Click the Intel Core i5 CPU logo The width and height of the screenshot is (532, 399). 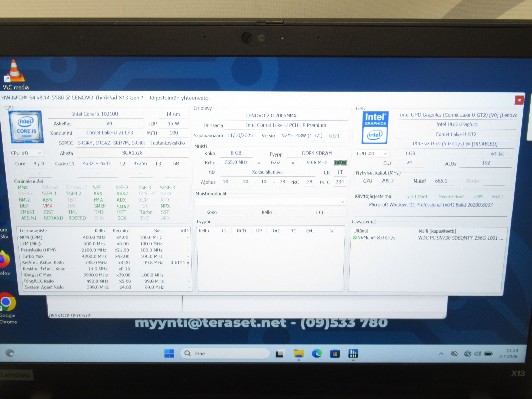26,127
